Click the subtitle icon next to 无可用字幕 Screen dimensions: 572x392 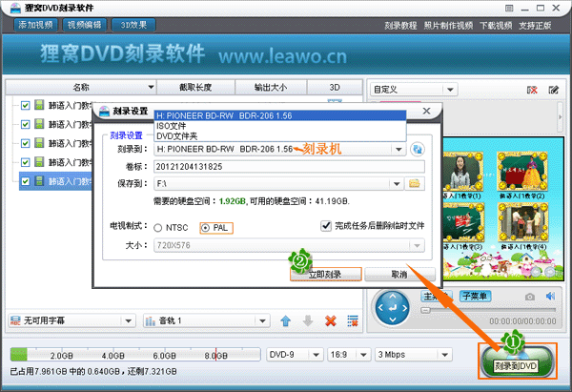[x=15, y=320]
